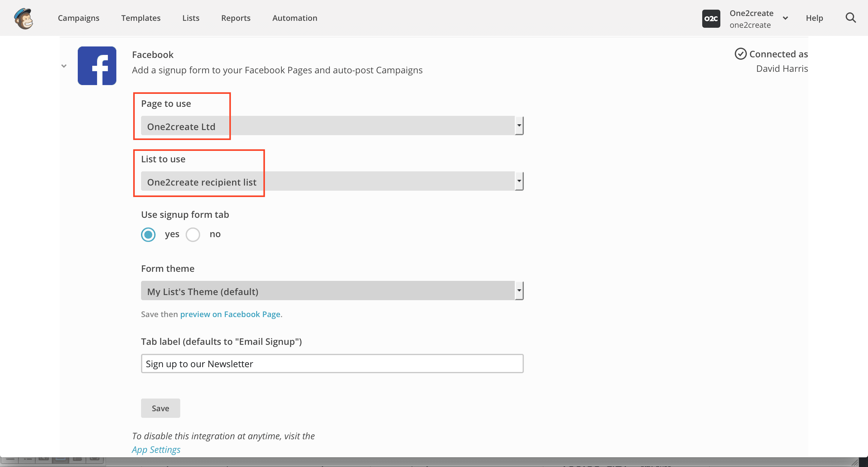Open preview on Facebook Page link

(x=230, y=314)
